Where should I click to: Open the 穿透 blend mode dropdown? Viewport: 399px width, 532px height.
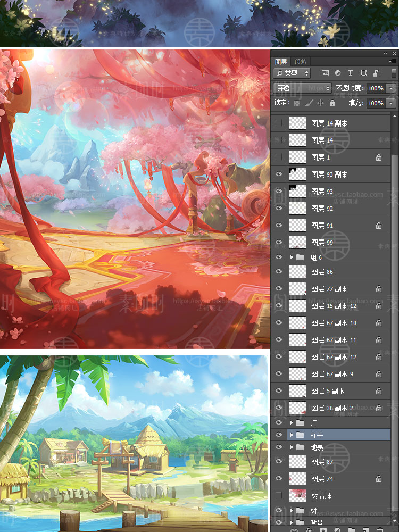pyautogui.click(x=302, y=88)
